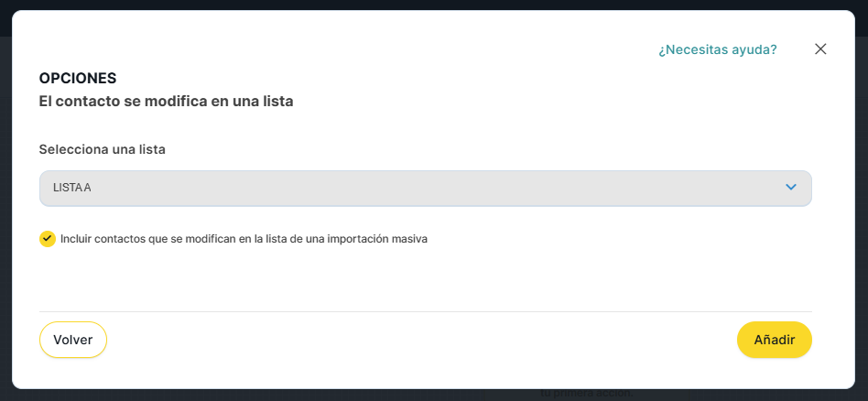This screenshot has height=401, width=868.
Task: Expand the "Selecciona una lista" dropdown
Action: (425, 188)
